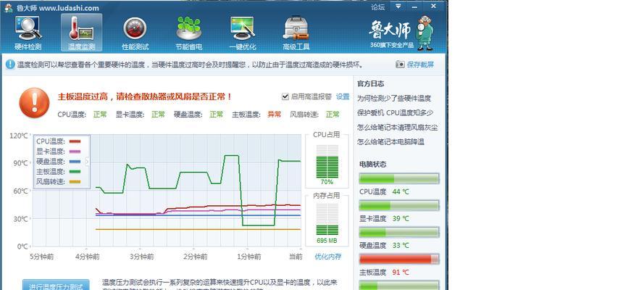Screen dimensions: 644x290
Task: Click the orange warning exclamation icon
Action: point(35,103)
